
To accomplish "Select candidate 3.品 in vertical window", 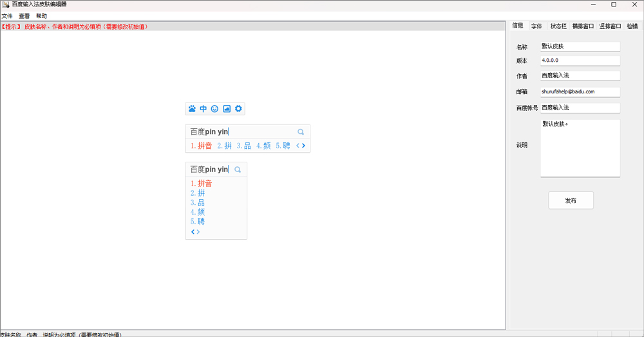I will tap(198, 202).
